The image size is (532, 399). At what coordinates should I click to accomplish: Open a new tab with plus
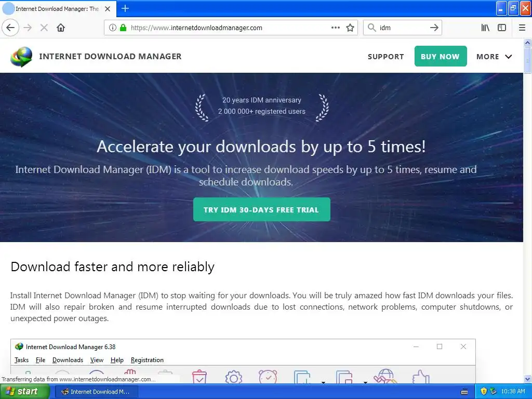point(125,8)
